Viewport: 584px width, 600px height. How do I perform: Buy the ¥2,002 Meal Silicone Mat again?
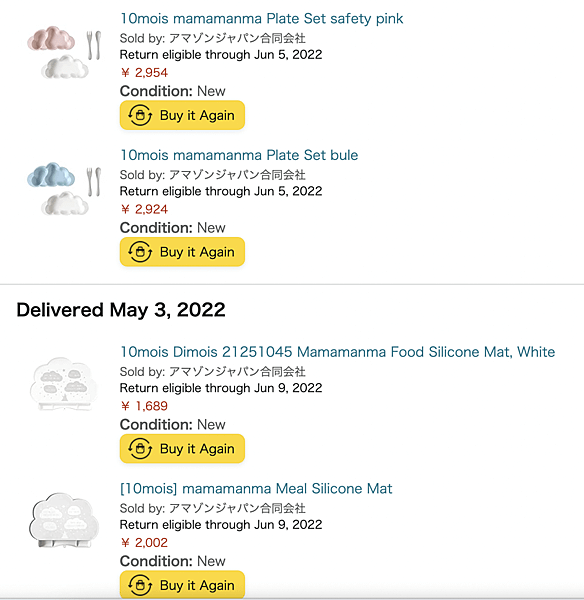(x=182, y=585)
